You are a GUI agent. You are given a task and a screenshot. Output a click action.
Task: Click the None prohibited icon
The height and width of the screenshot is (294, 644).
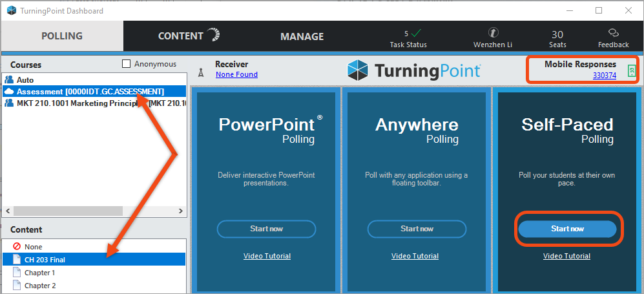[x=17, y=246]
